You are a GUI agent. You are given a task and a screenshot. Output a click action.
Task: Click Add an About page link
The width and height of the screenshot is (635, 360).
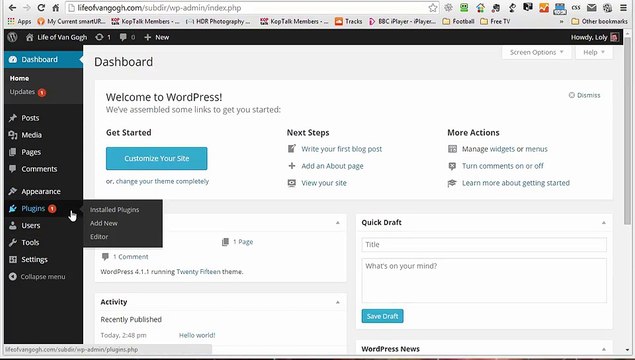pos(332,166)
